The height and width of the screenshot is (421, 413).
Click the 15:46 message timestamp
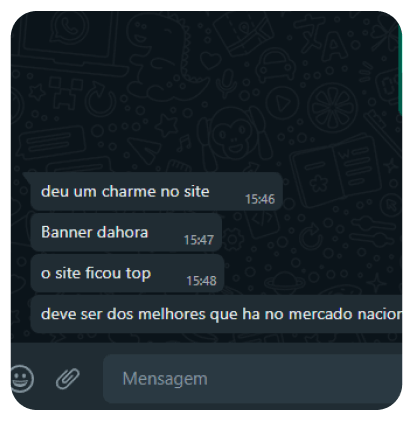[260, 199]
